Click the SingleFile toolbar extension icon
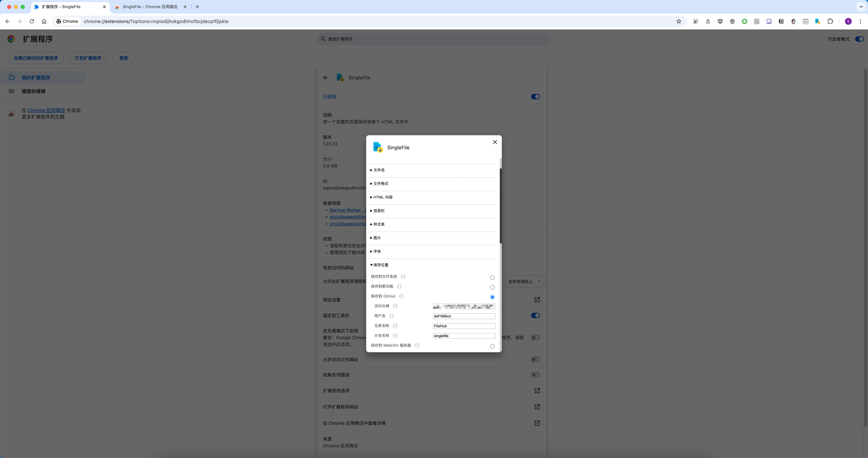The width and height of the screenshot is (868, 458). [x=817, y=21]
